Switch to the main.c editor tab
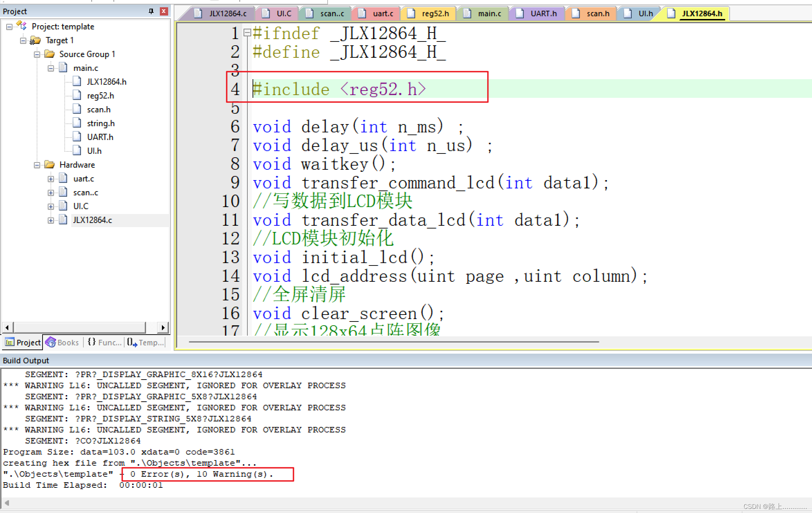The width and height of the screenshot is (812, 513). coord(489,13)
